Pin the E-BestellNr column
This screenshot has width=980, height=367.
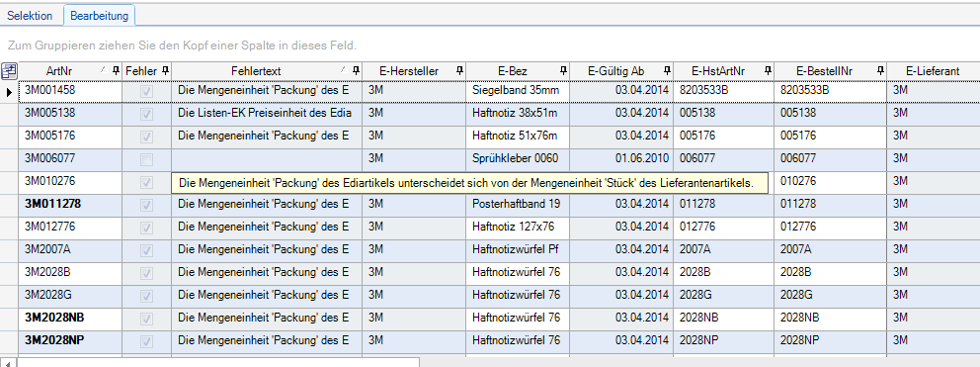(880, 71)
